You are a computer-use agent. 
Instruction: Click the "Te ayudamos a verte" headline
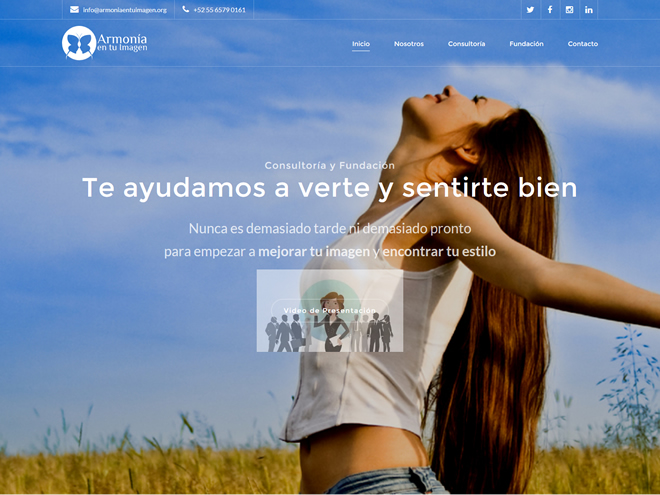pos(329,188)
